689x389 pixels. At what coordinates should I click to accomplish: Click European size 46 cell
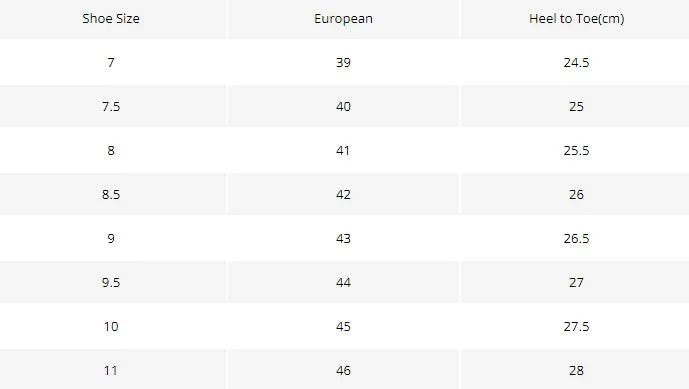pyautogui.click(x=343, y=370)
